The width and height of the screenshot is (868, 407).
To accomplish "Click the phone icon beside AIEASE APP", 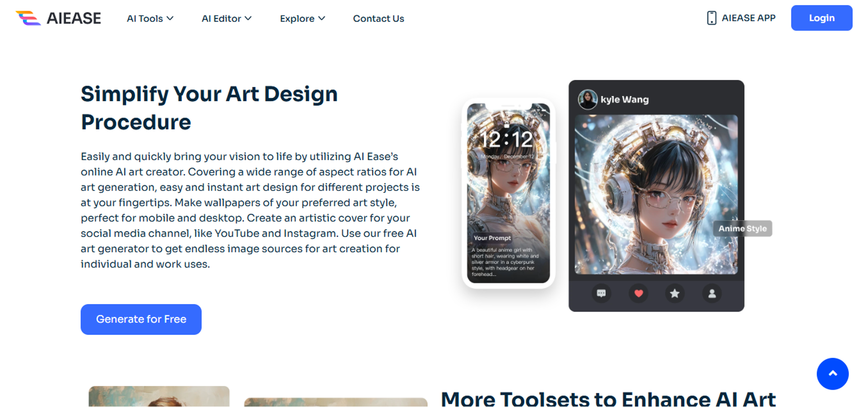I will (x=712, y=18).
